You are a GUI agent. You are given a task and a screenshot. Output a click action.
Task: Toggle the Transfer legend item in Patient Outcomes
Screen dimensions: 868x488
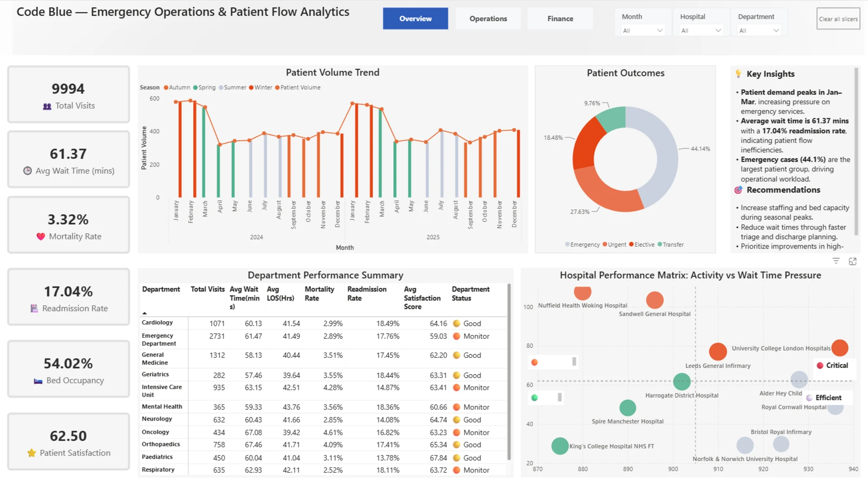coord(670,244)
